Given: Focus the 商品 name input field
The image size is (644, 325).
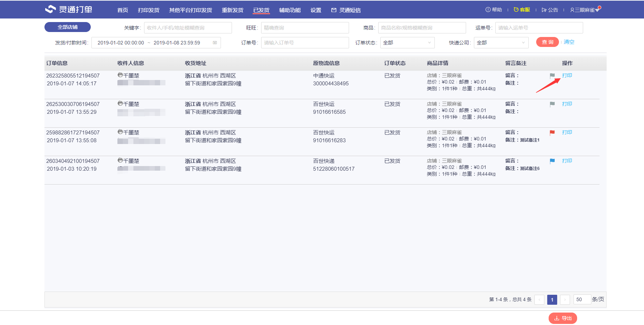Looking at the screenshot, I should [422, 28].
